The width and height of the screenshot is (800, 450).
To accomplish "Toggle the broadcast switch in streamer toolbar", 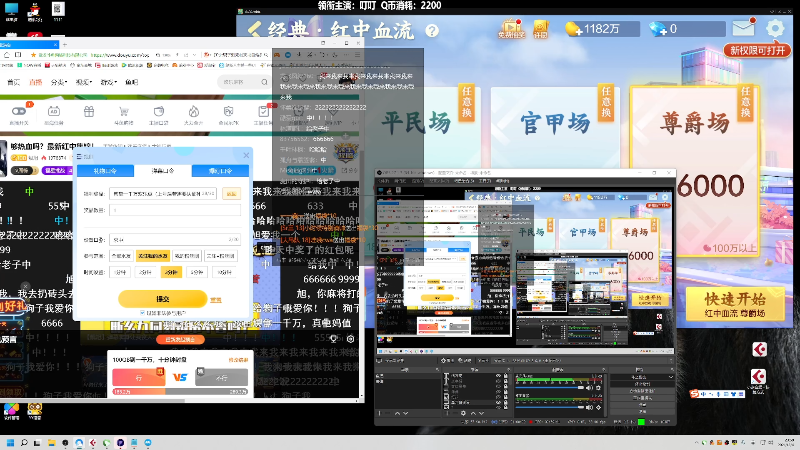I will coord(18,111).
